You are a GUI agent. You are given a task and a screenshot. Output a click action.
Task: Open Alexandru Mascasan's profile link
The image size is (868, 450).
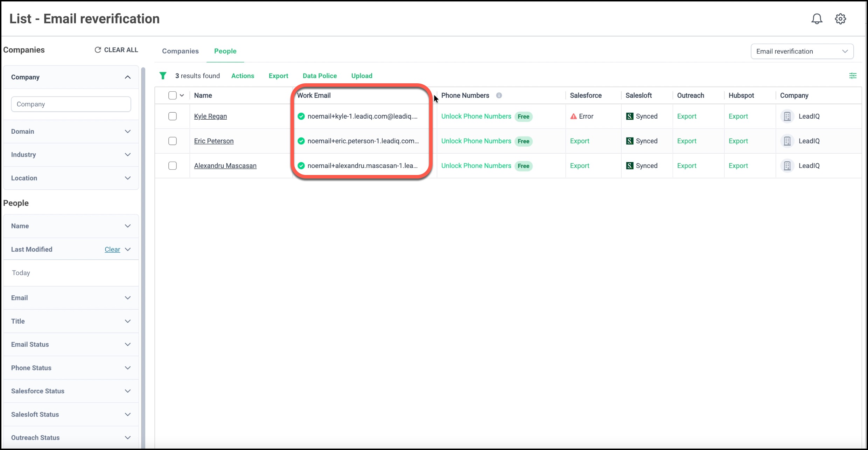(x=225, y=166)
